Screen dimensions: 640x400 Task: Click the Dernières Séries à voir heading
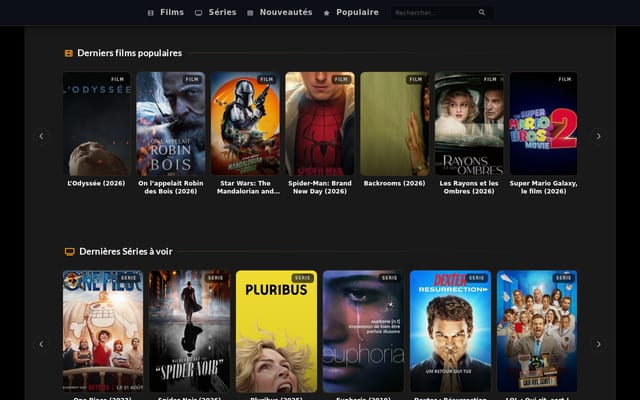126,251
